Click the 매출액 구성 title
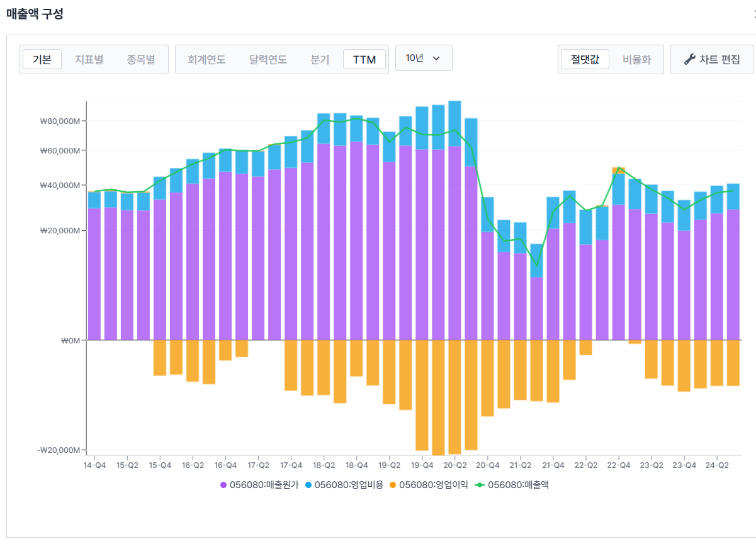 pos(35,14)
